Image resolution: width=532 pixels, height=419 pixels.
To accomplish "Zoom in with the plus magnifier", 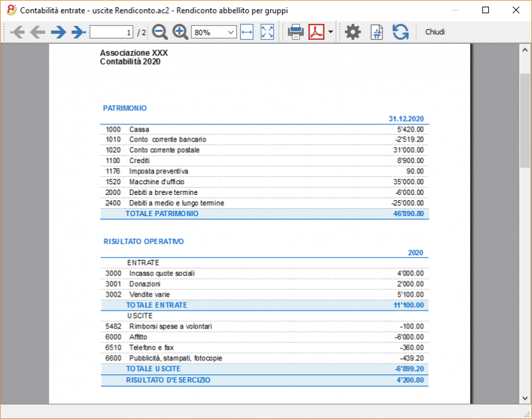I will [x=180, y=32].
